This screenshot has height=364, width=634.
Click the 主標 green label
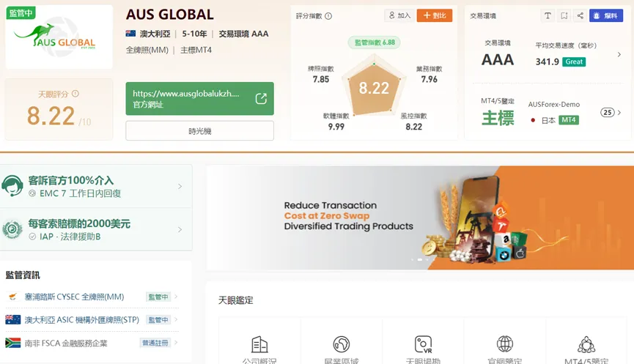pyautogui.click(x=498, y=118)
